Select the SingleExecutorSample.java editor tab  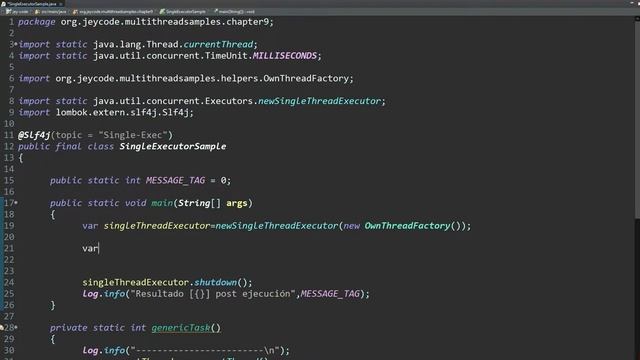coord(32,4)
